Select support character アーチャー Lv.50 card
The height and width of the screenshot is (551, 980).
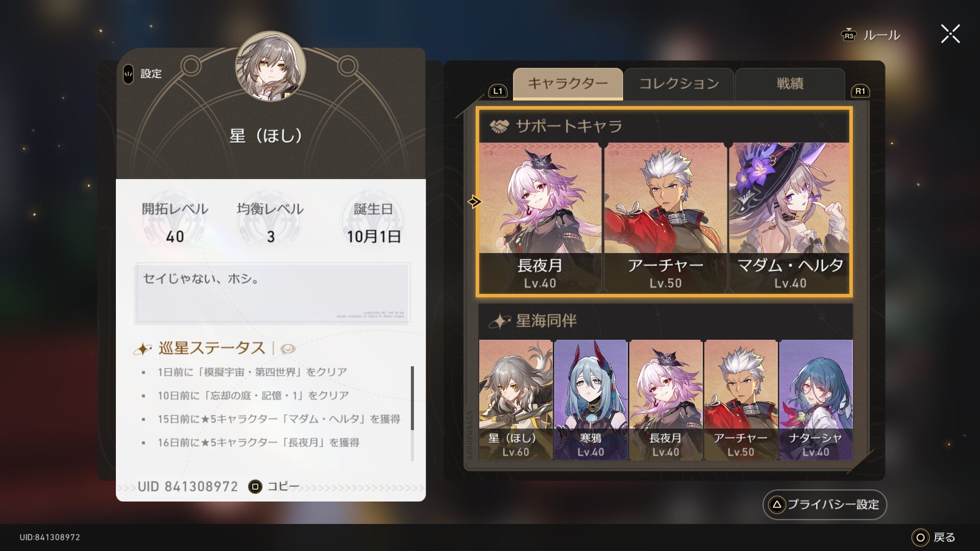(x=666, y=218)
